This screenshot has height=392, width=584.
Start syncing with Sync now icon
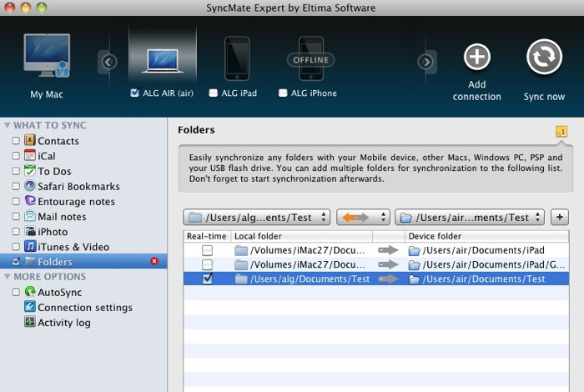click(544, 57)
